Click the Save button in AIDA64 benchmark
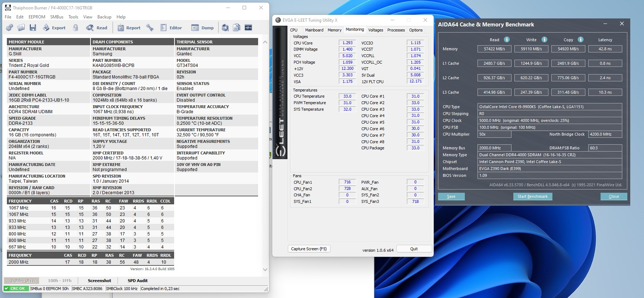The image size is (644, 298). click(451, 196)
